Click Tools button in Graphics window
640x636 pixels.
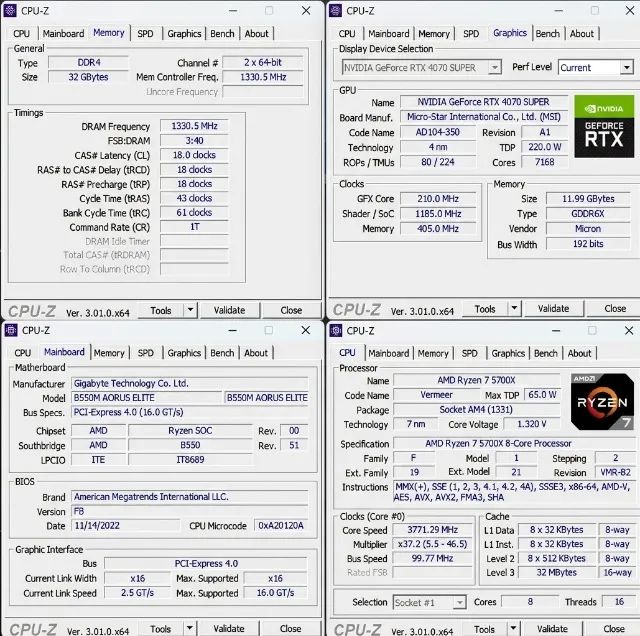coord(485,309)
